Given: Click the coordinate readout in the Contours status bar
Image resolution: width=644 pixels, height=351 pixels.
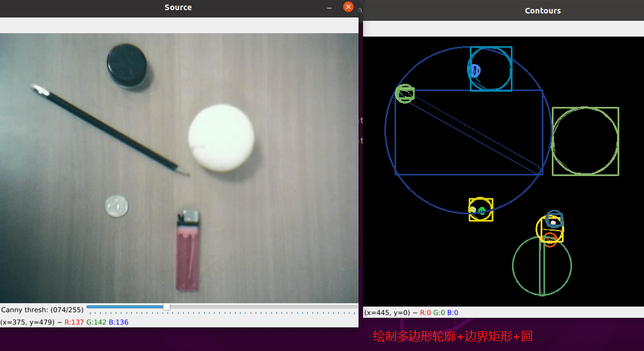Looking at the screenshot, I should coord(388,312).
